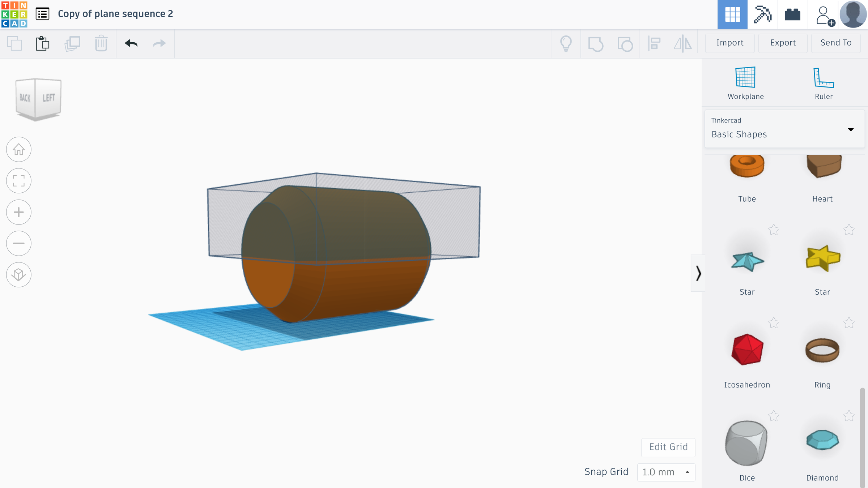Switch to 3D design grid view
This screenshot has height=488, width=868.
pyautogui.click(x=732, y=14)
